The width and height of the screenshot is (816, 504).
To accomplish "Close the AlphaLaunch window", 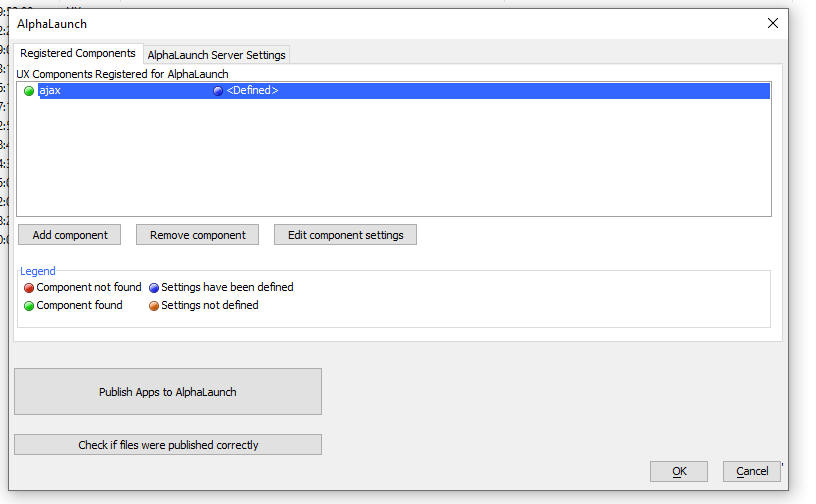I will coord(773,23).
